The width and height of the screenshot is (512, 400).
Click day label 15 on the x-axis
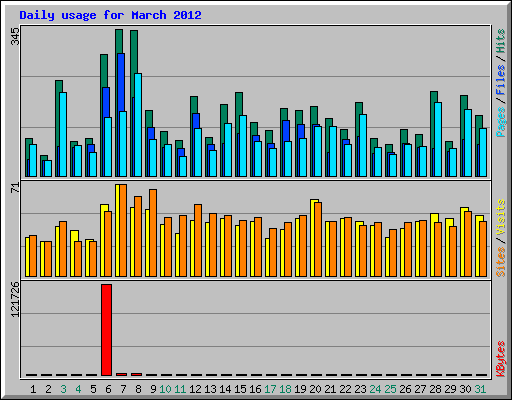240,389
